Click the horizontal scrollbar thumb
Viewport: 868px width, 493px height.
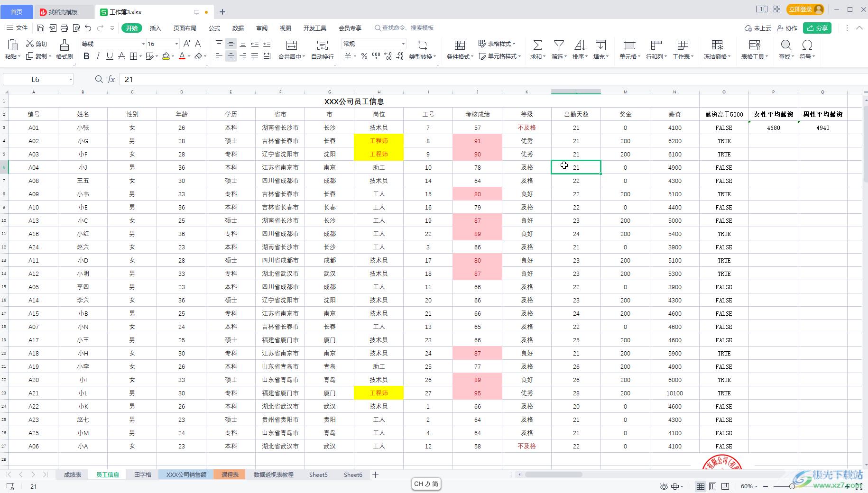(554, 475)
